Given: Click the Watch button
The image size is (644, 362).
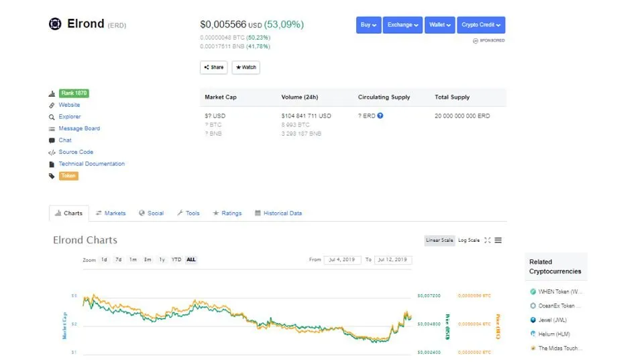Looking at the screenshot, I should (x=246, y=67).
